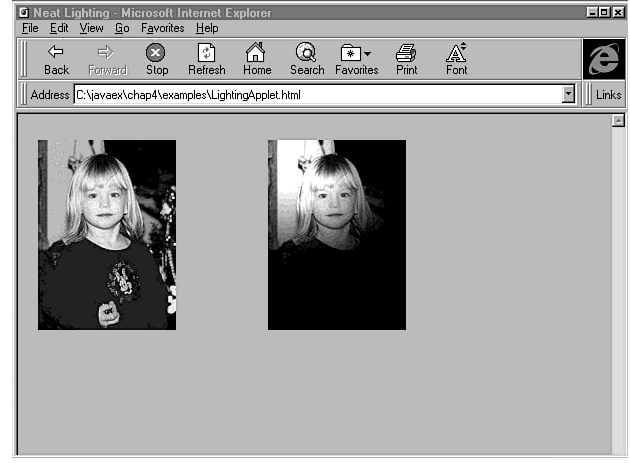Click the original girl photo on left

tap(107, 234)
